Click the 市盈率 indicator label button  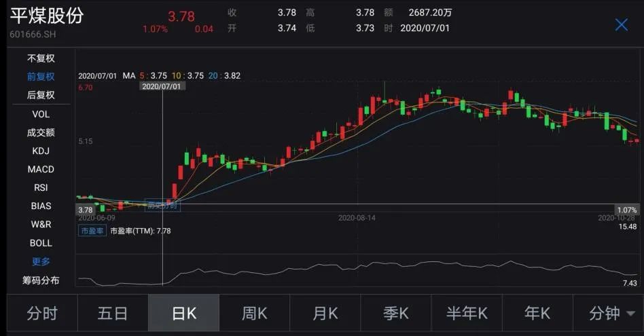(x=92, y=231)
